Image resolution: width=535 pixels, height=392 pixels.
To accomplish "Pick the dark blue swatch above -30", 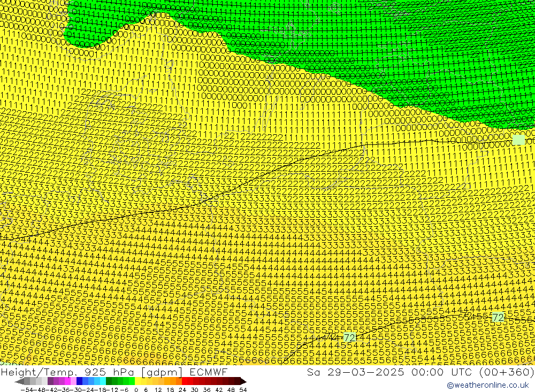I will 80,381.
